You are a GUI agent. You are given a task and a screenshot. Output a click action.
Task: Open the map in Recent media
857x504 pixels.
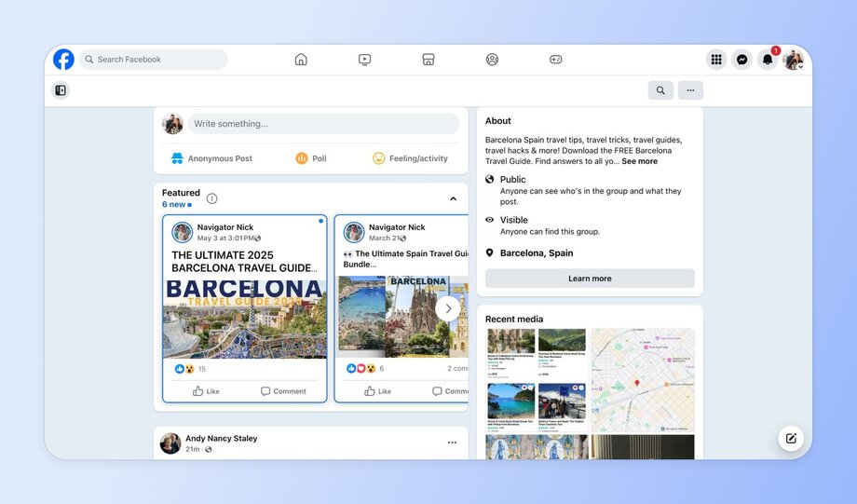point(643,380)
